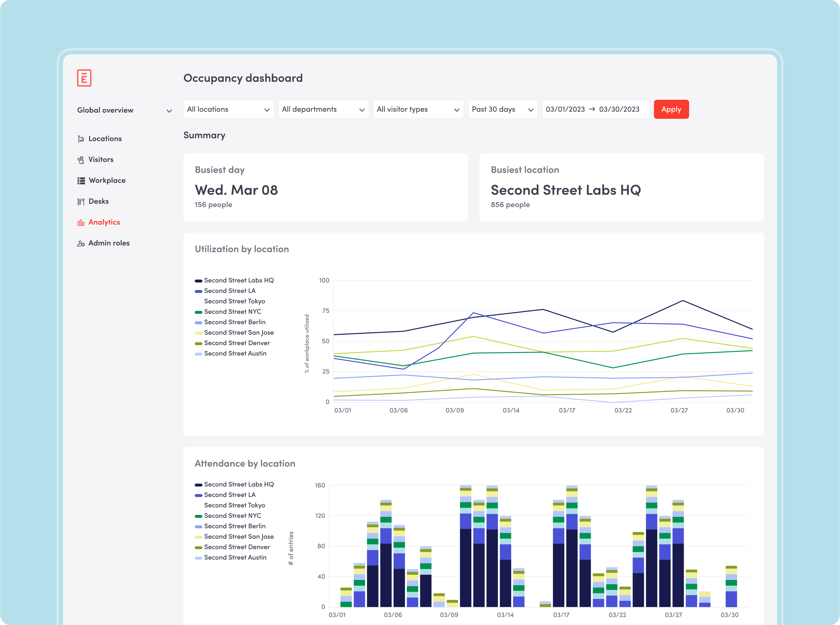Click the date range arrow icon
Screen dimensions: 840x625
[592, 109]
